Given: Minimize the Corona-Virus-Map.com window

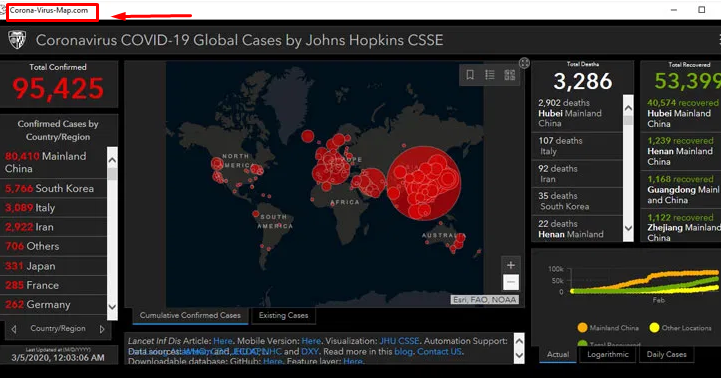Looking at the screenshot, I should (674, 10).
